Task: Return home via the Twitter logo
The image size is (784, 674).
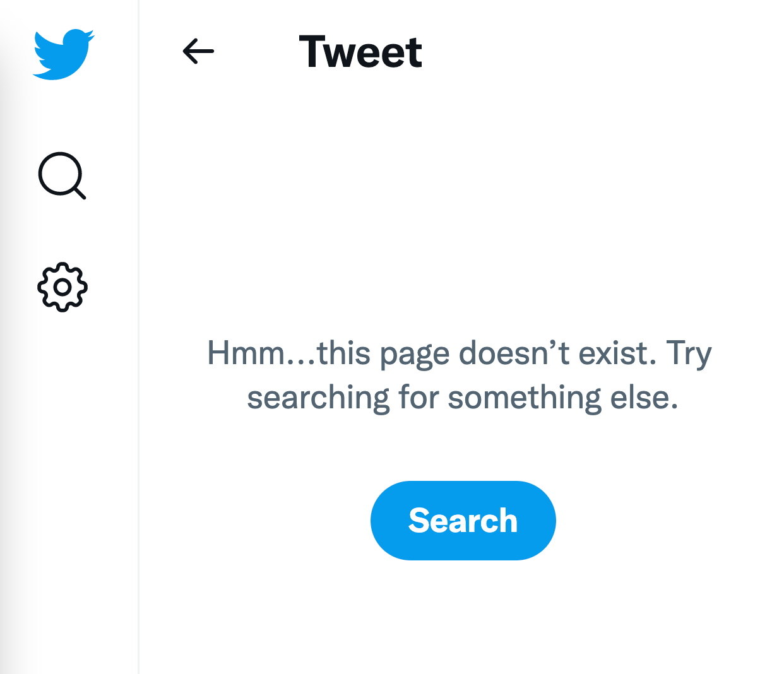Action: pos(63,54)
